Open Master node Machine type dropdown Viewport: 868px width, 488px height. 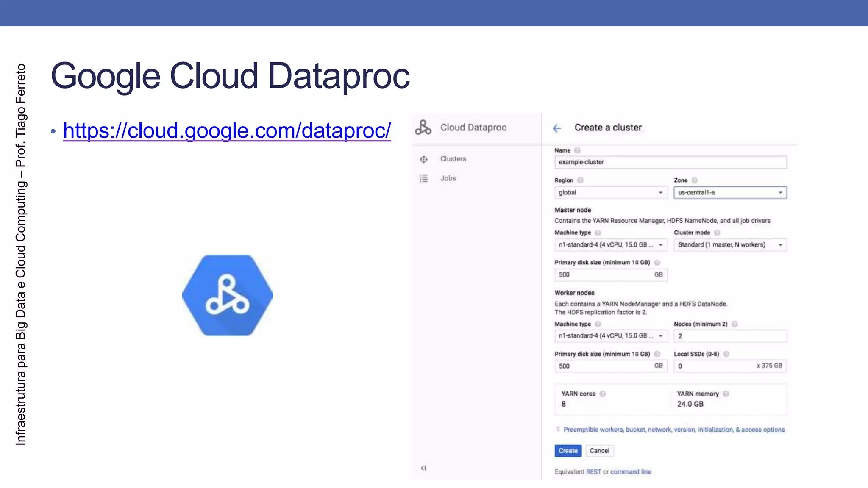click(x=611, y=245)
